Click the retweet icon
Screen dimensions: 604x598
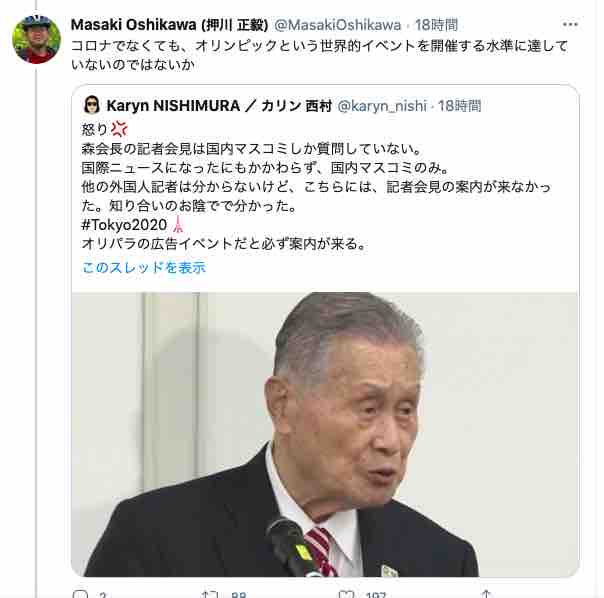click(210, 594)
